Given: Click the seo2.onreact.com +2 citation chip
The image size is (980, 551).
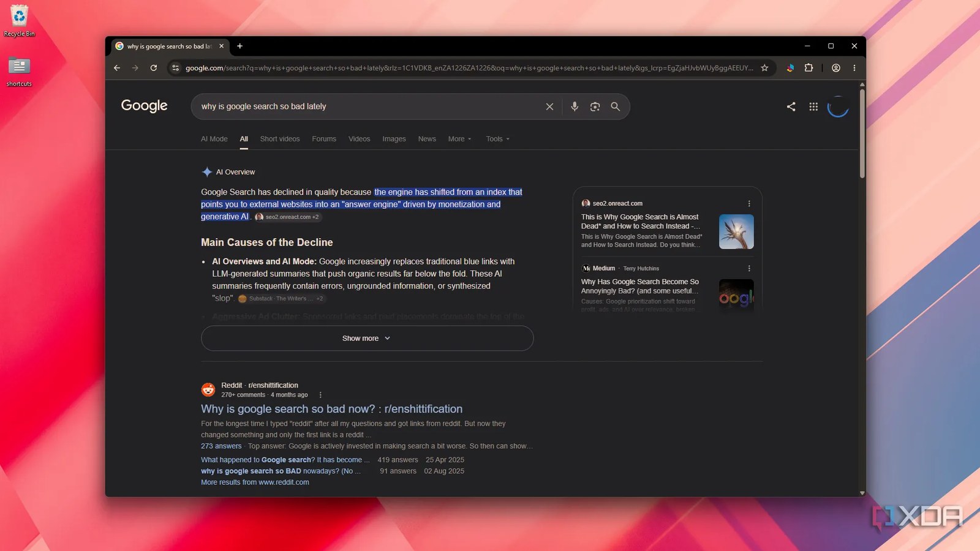Looking at the screenshot, I should 287,217.
